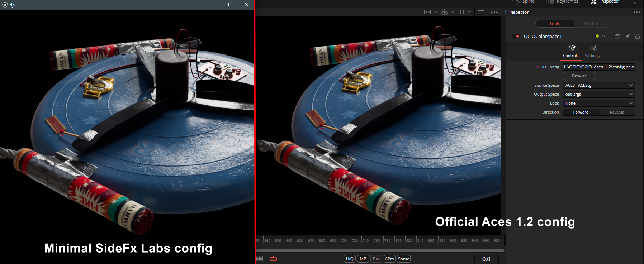Viewport: 644px width, 264px height.
Task: Expand the node color dropdown arrow
Action: 604,36
